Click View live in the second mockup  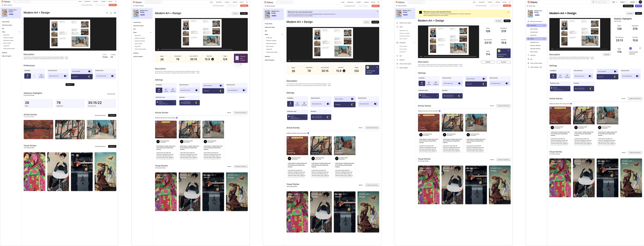235,14
